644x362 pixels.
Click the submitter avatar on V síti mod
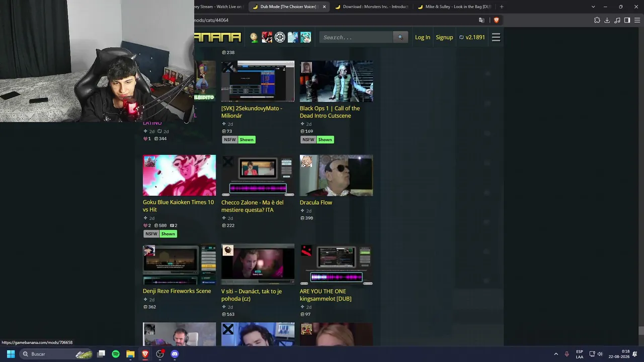[228, 250]
